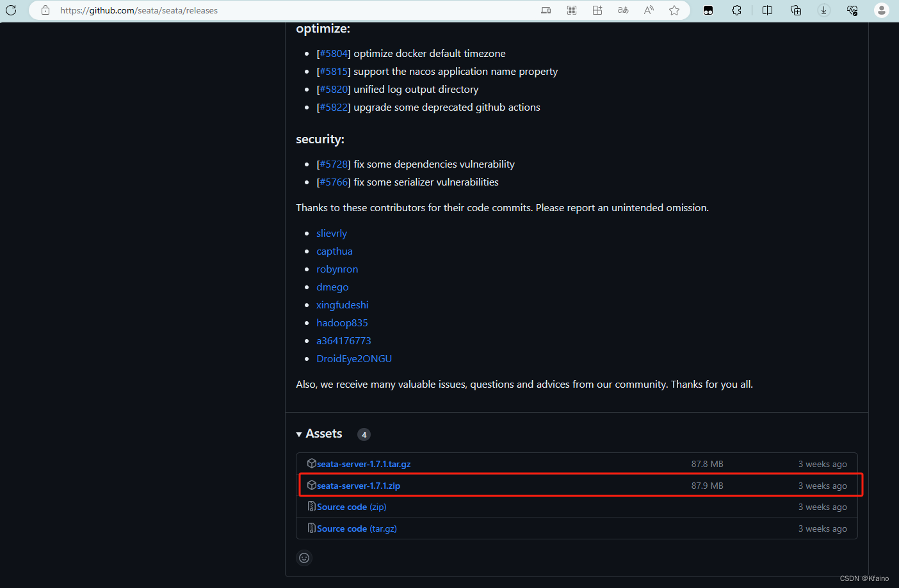The image size is (899, 588).
Task: Click the Assets count badge 4
Action: point(364,434)
